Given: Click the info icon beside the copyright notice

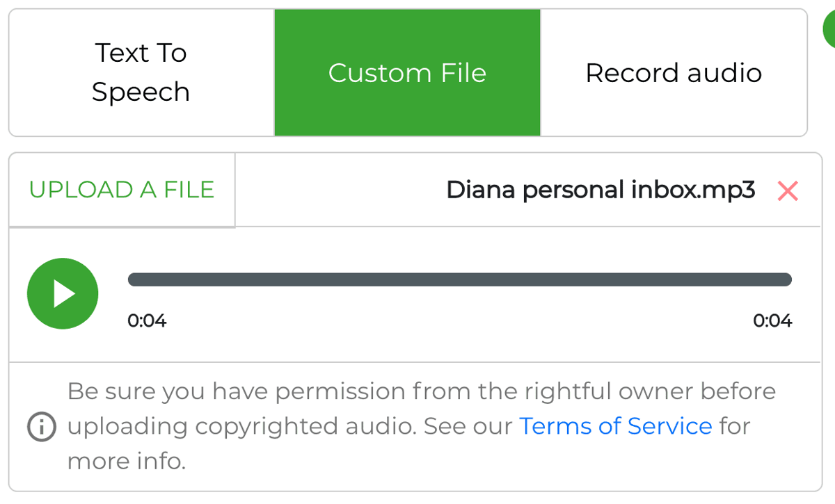Looking at the screenshot, I should (x=40, y=427).
